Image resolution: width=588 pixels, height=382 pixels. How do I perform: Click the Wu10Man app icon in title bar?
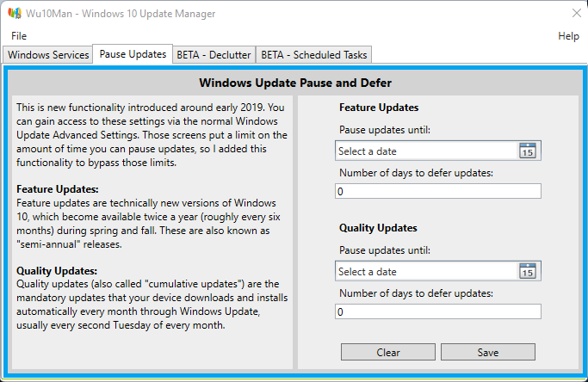15,14
